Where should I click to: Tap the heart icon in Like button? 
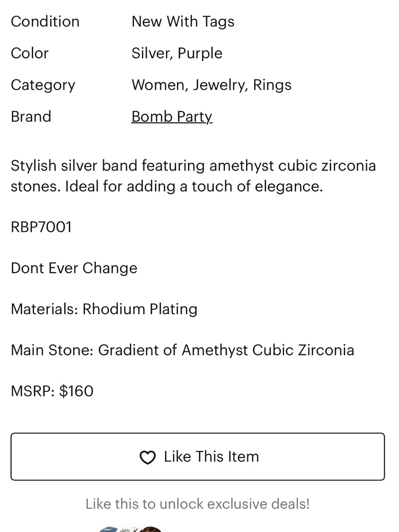[x=148, y=457]
